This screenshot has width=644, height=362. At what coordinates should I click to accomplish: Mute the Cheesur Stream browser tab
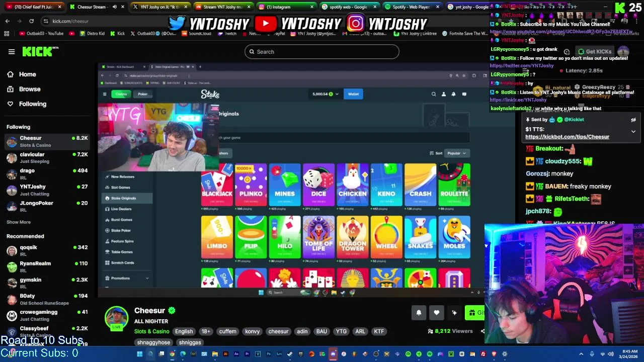[115, 7]
